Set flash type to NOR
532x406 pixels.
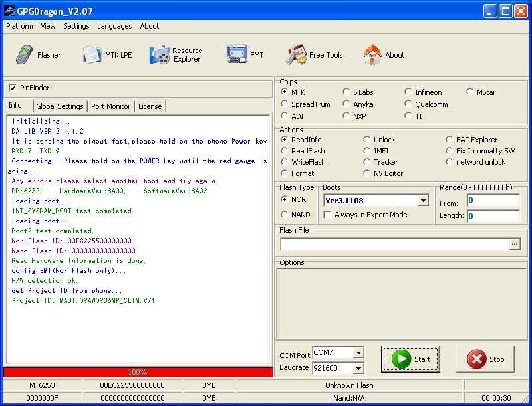[285, 199]
